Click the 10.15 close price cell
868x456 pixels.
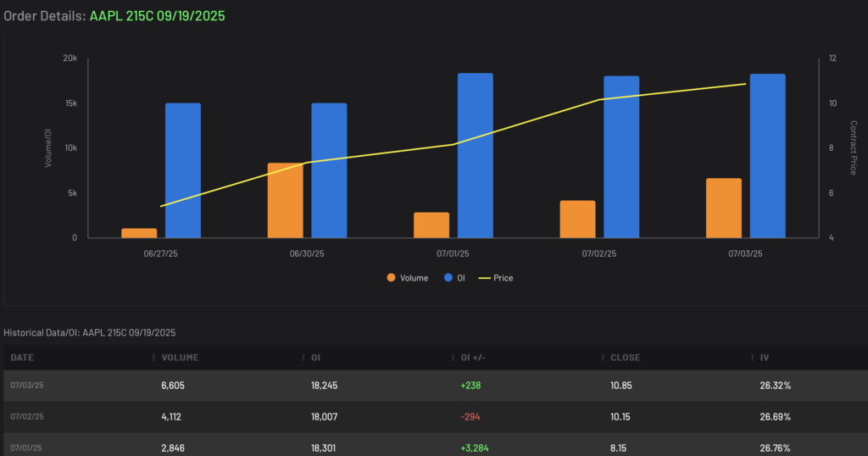[x=620, y=417]
